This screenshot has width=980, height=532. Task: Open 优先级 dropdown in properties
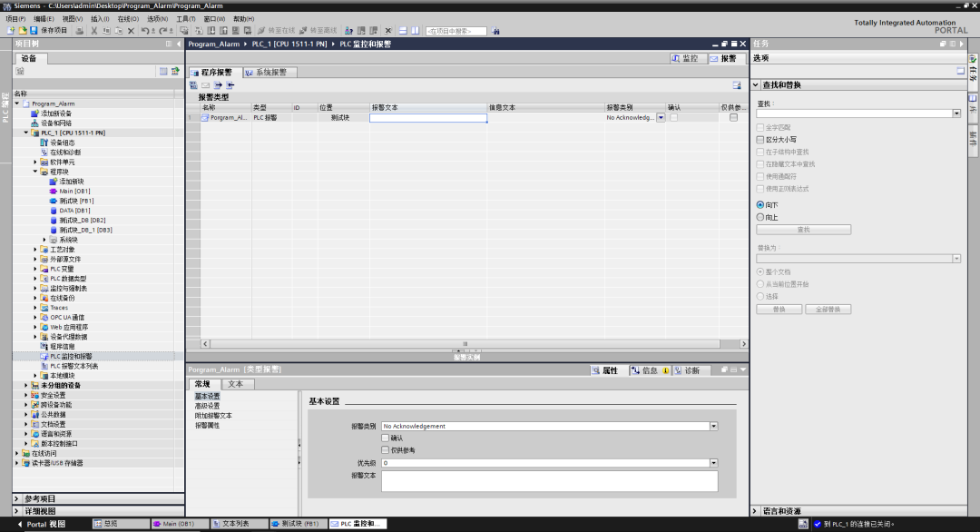point(714,463)
